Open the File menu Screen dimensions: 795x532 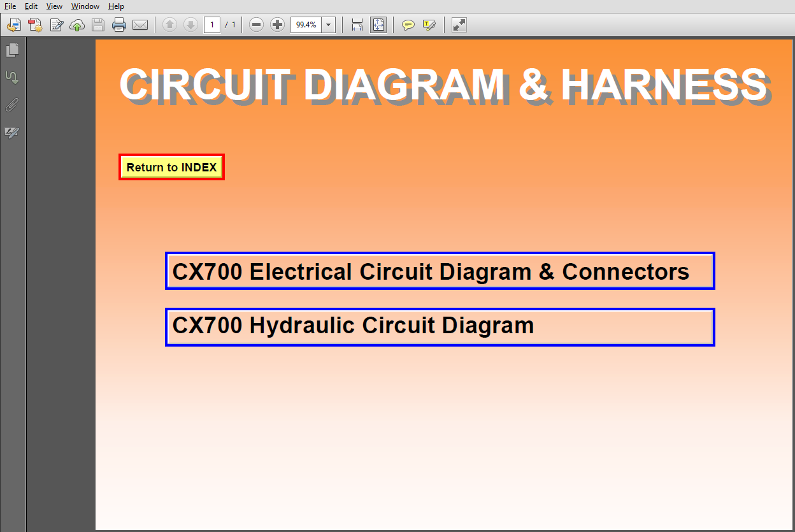(x=10, y=6)
